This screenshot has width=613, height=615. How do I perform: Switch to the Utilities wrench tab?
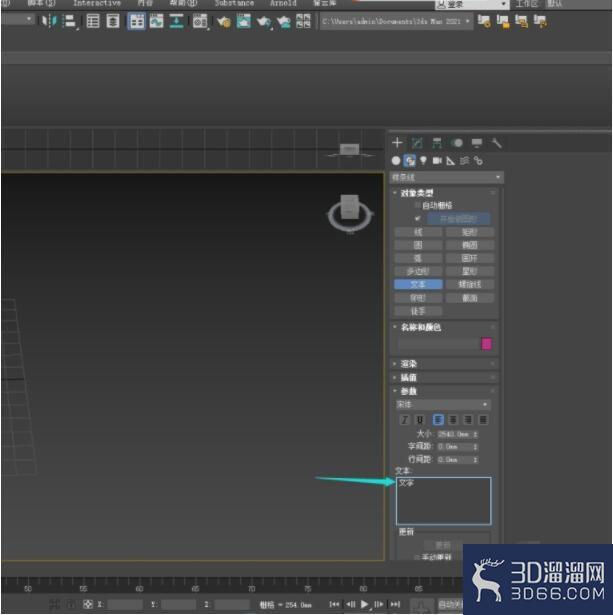tap(497, 143)
